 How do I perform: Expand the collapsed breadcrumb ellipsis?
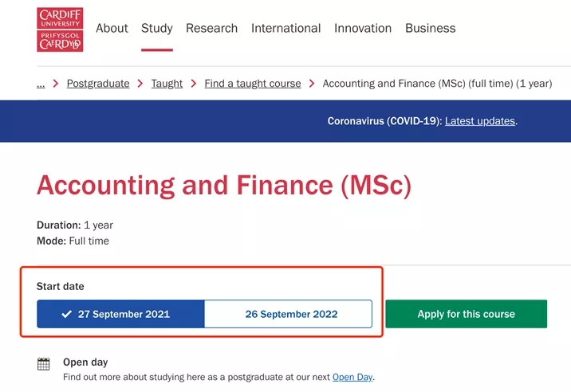(x=41, y=84)
